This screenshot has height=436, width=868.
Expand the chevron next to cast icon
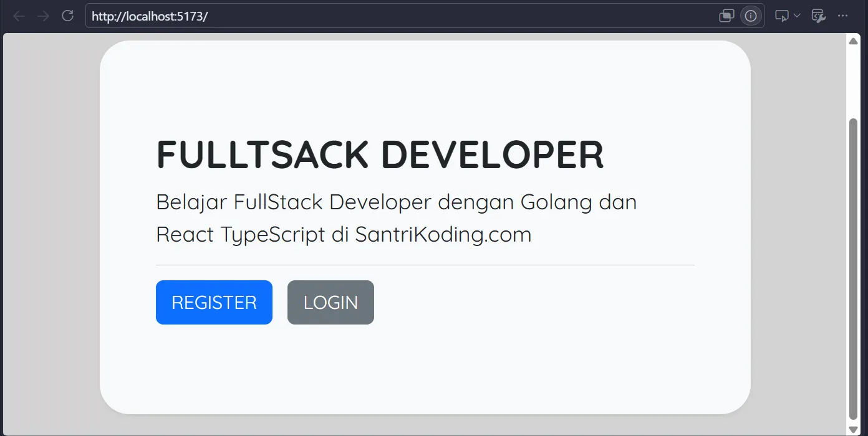tap(797, 16)
